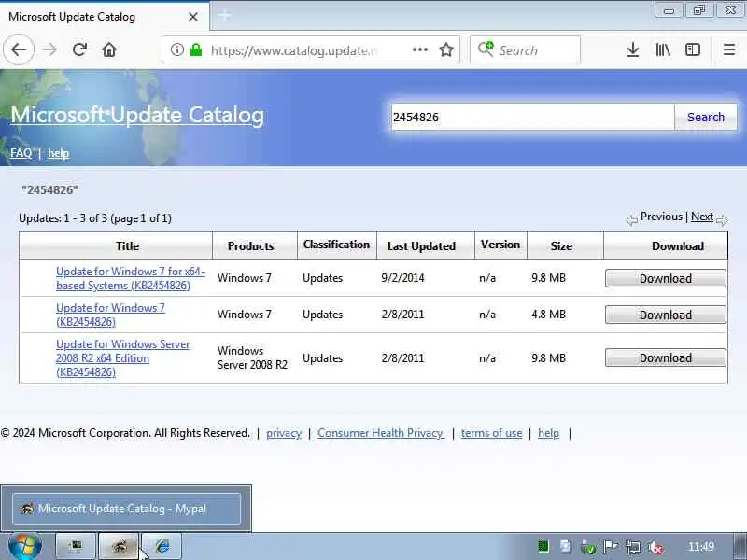Open the Windows Start menu orb
747x560 pixels.
click(x=25, y=546)
